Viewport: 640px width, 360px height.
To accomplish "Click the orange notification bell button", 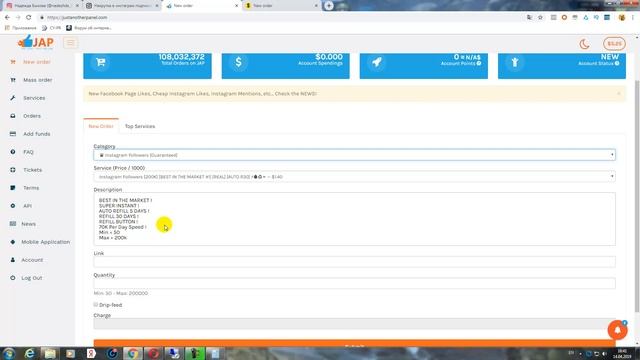I will pos(617,330).
